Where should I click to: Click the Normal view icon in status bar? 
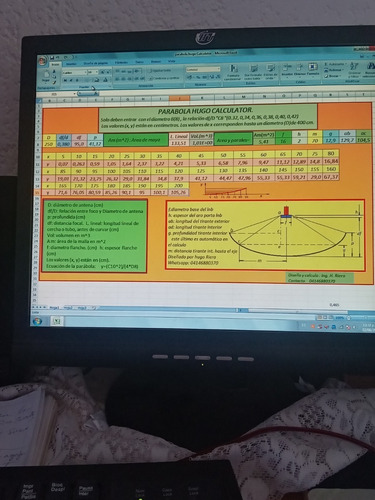[x=319, y=318]
